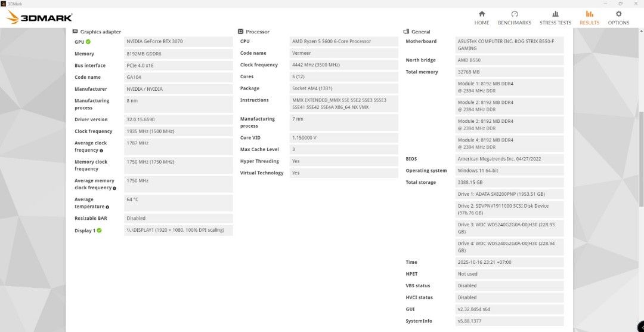Click info icon for Average clock frequency

click(x=101, y=150)
